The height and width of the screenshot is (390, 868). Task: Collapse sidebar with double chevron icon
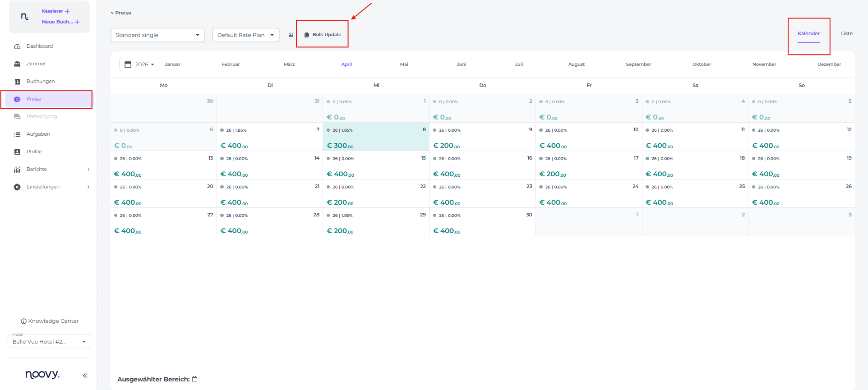tap(85, 375)
